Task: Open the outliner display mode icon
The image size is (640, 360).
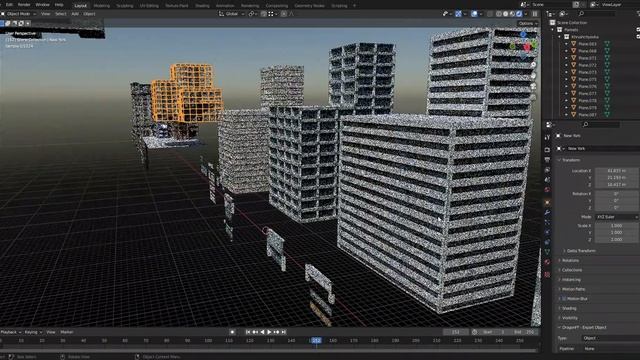Action: point(551,14)
